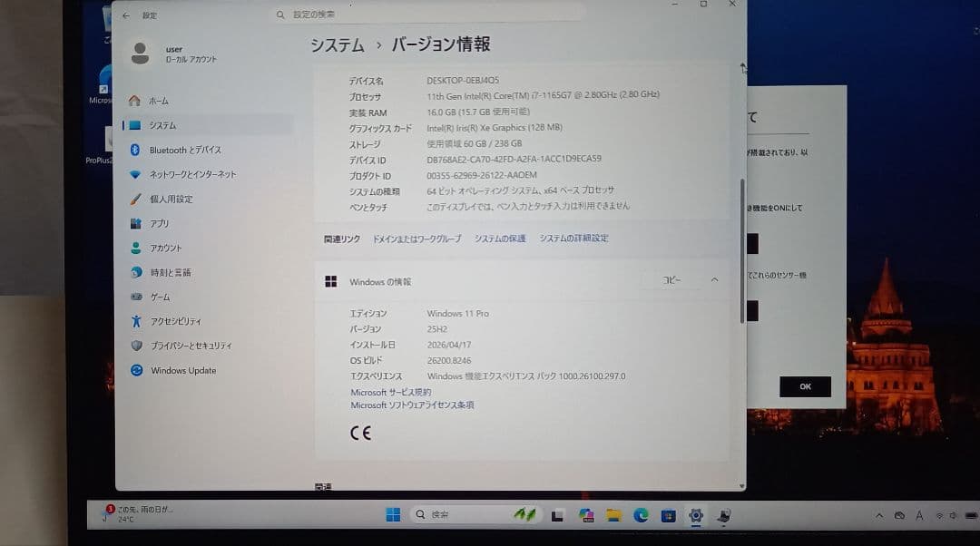The width and height of the screenshot is (980, 546).
Task: Open ドメインまたはワークグループ link
Action: point(416,239)
